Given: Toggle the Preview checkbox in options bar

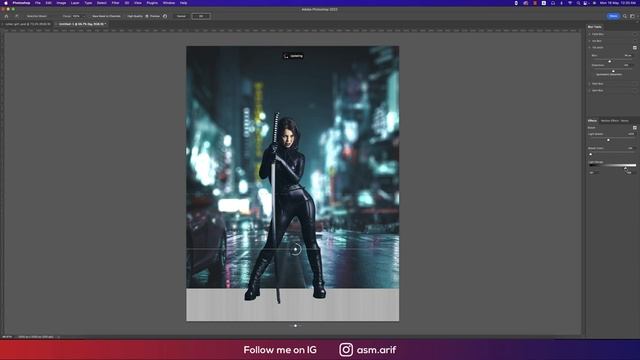Looking at the screenshot, I should (x=147, y=16).
